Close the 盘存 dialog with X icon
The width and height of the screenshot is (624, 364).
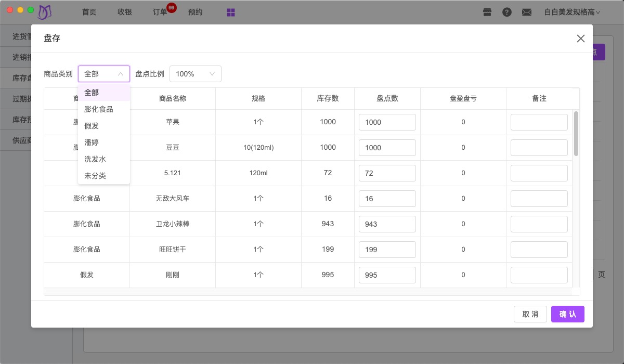click(x=581, y=38)
